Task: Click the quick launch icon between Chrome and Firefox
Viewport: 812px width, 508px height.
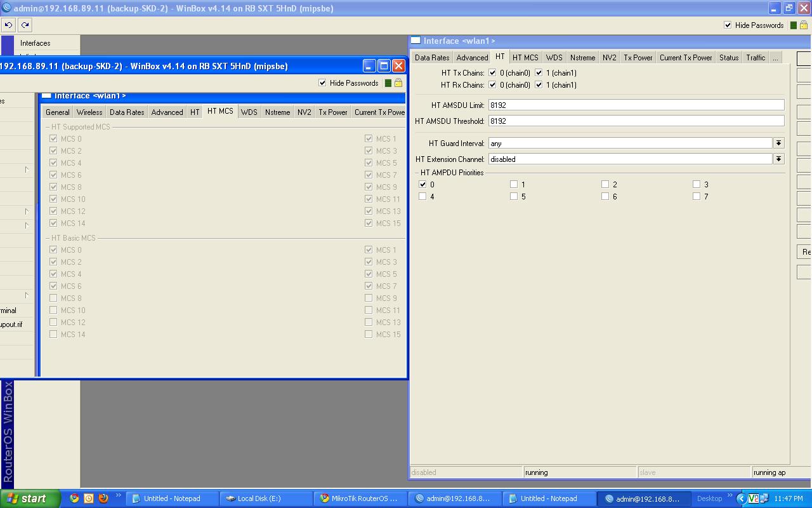Action: pos(89,498)
